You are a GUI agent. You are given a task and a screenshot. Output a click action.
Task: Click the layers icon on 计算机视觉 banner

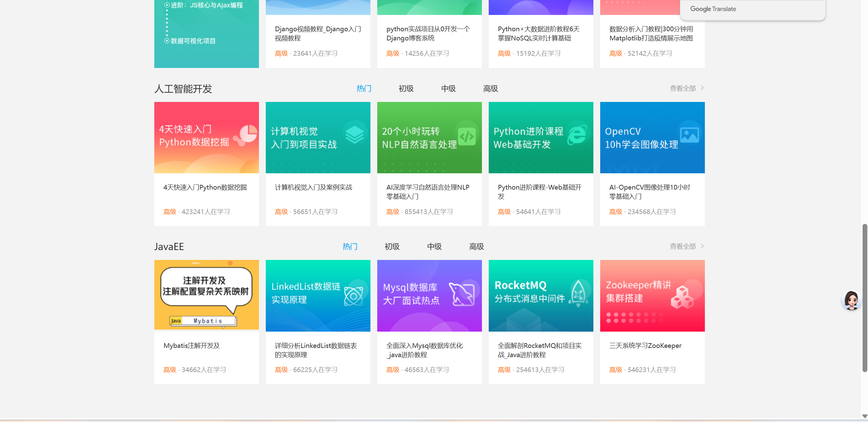[354, 135]
